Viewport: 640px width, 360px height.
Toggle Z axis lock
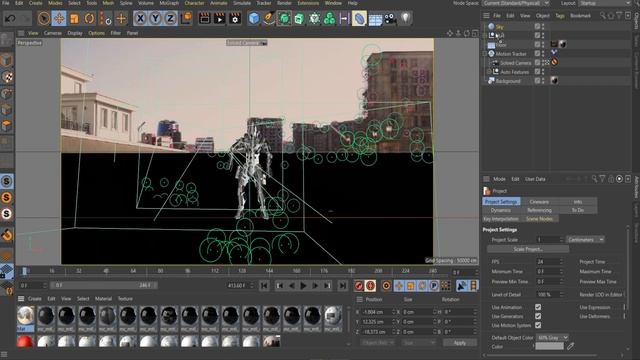[170, 18]
